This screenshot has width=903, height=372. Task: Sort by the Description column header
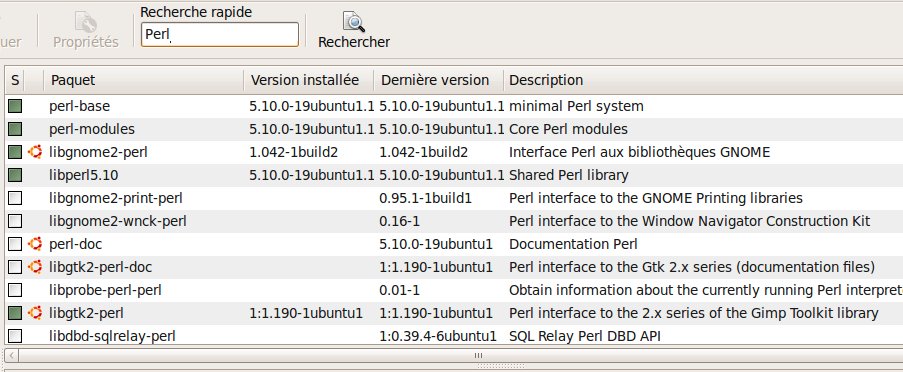pos(703,80)
